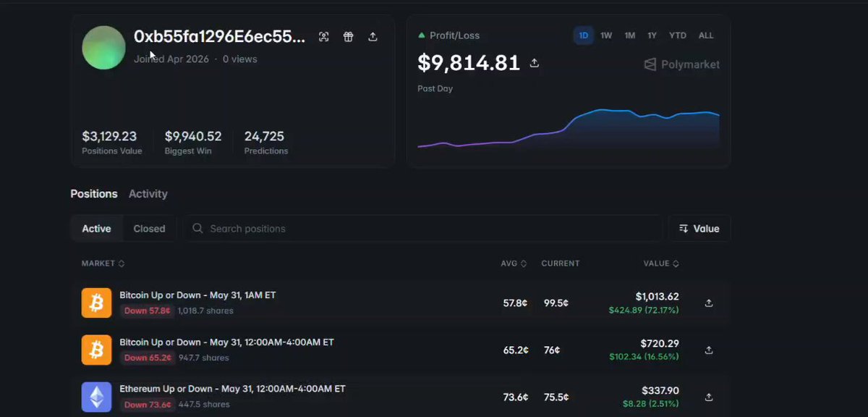Click the 1,018.7 shares text
The height and width of the screenshot is (417, 868).
click(205, 311)
